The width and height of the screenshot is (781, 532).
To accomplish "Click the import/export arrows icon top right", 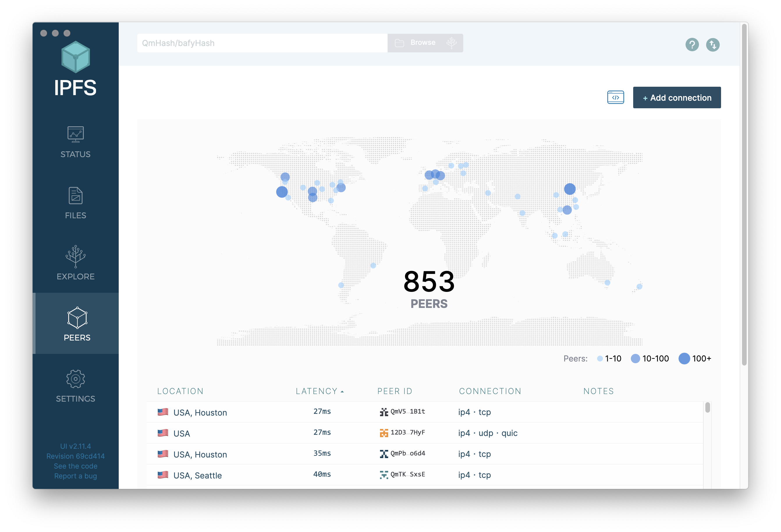I will 713,44.
